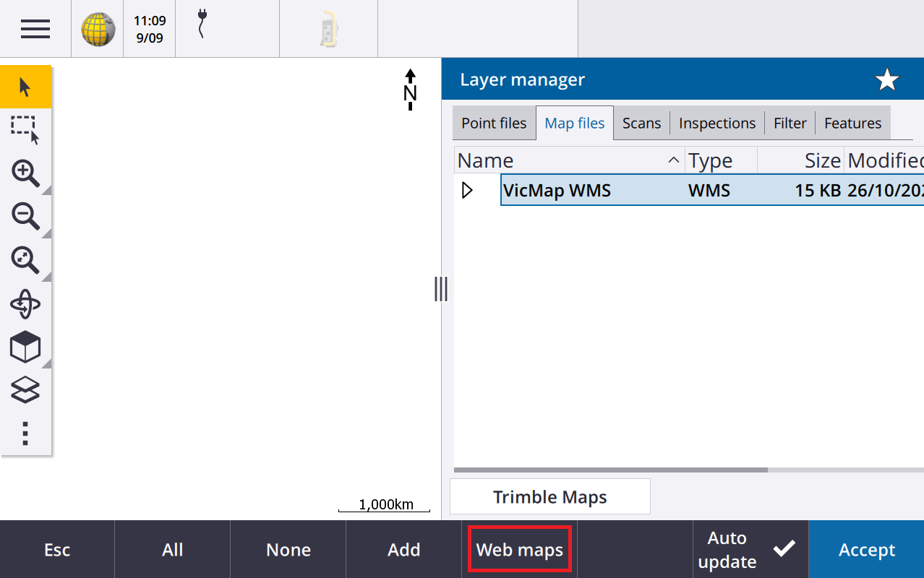924x578 pixels.
Task: Open the predefined view cube
Action: tap(25, 348)
